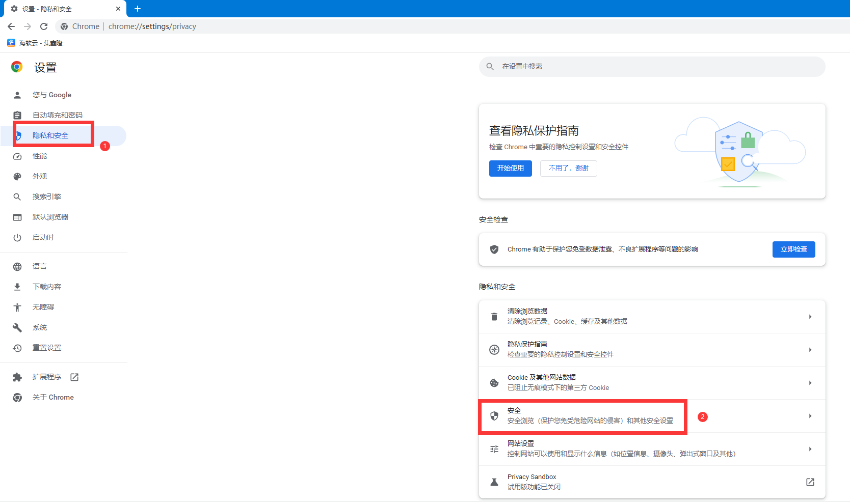This screenshot has width=850, height=504.
Task: Click the 在设置中搜索 search field
Action: tap(652, 67)
